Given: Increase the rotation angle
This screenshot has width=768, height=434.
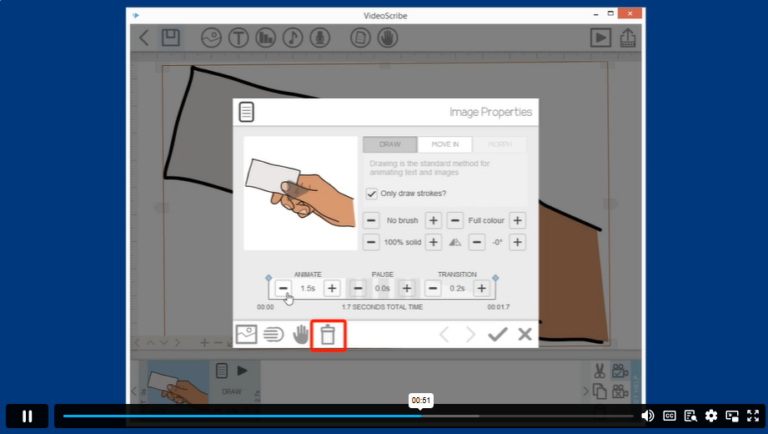Looking at the screenshot, I should [517, 242].
